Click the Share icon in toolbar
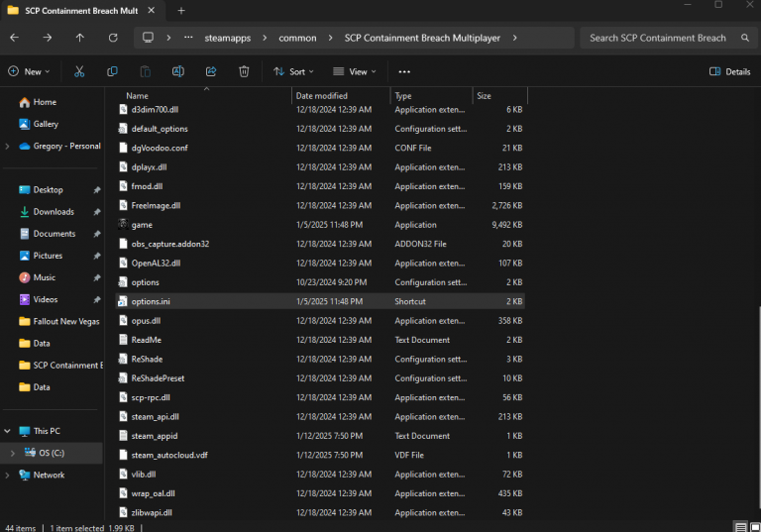 coord(211,71)
